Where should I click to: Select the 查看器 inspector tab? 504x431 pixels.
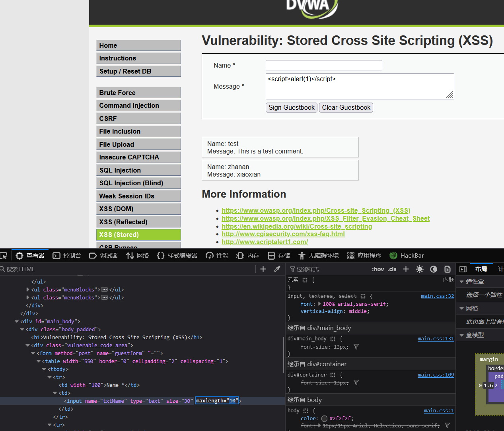pyautogui.click(x=30, y=256)
